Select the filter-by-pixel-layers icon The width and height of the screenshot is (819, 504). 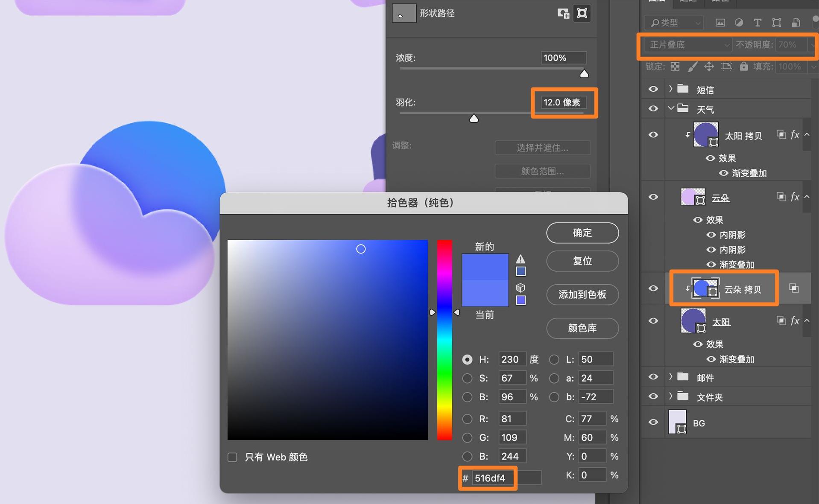[x=720, y=23]
